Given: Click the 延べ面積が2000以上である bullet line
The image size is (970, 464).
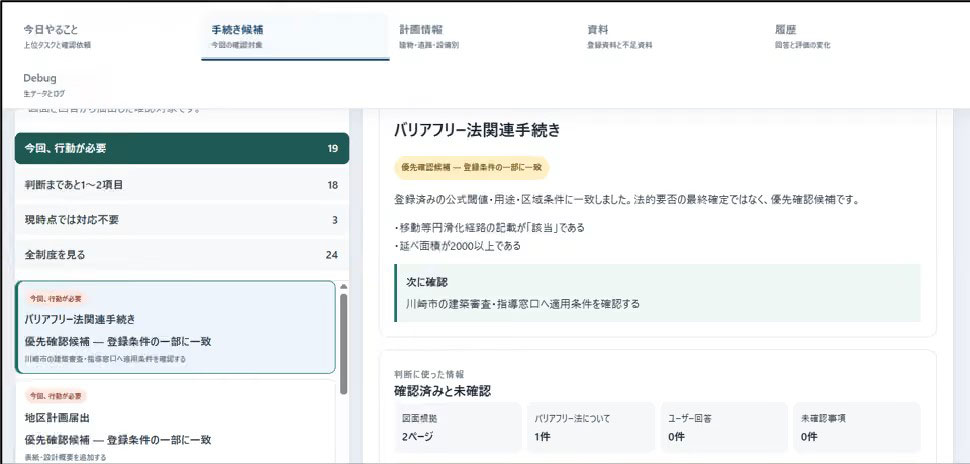Looking at the screenshot, I should 457,246.
